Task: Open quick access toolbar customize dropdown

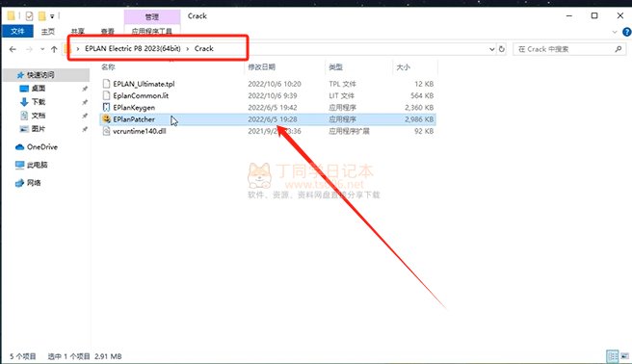Action: [x=52, y=16]
